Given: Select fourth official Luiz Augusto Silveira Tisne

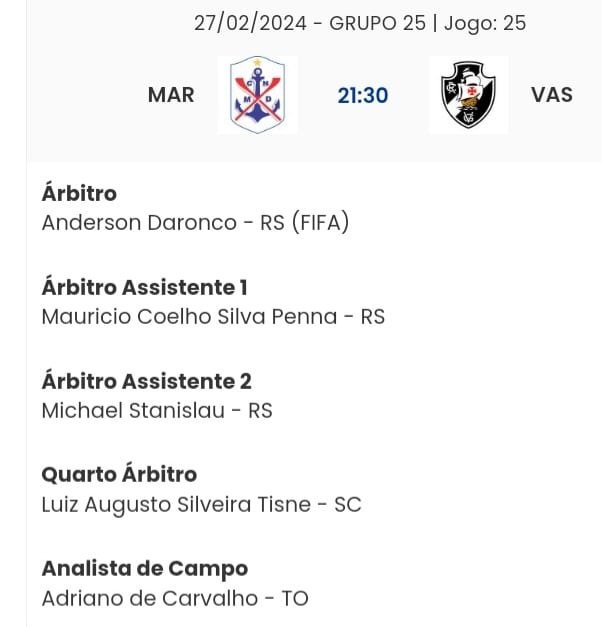Looking at the screenshot, I should click(201, 504).
